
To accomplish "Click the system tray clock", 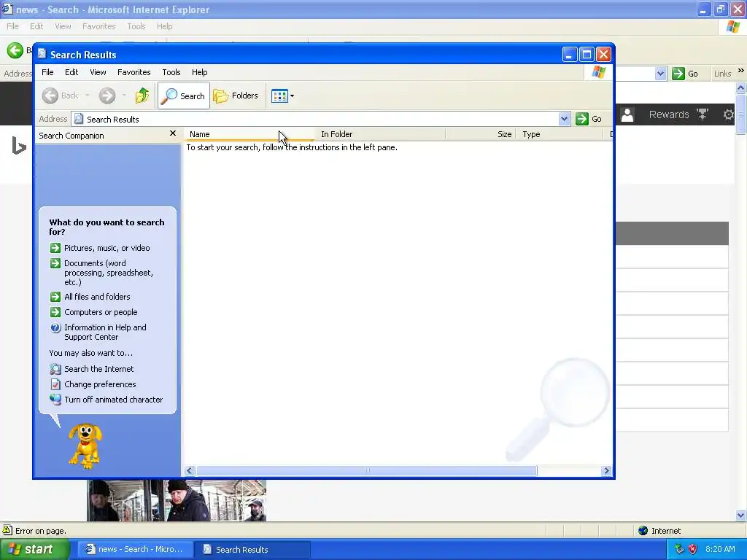I will (x=720, y=549).
